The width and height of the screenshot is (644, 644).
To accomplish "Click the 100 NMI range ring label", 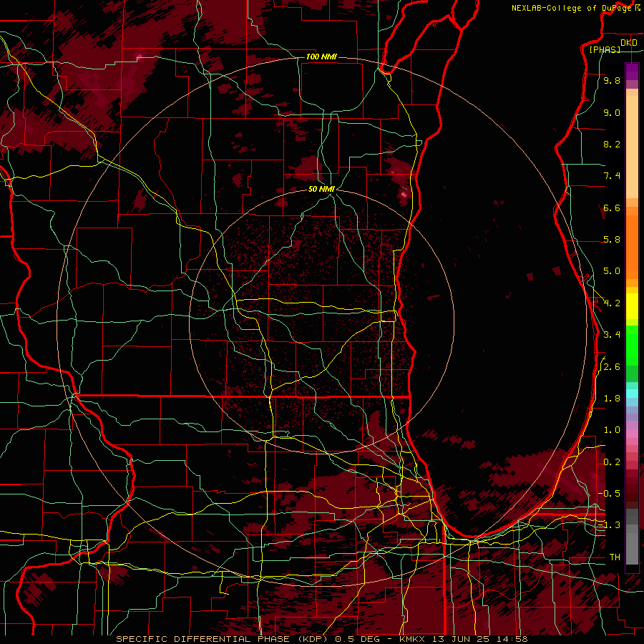I will pos(321,57).
